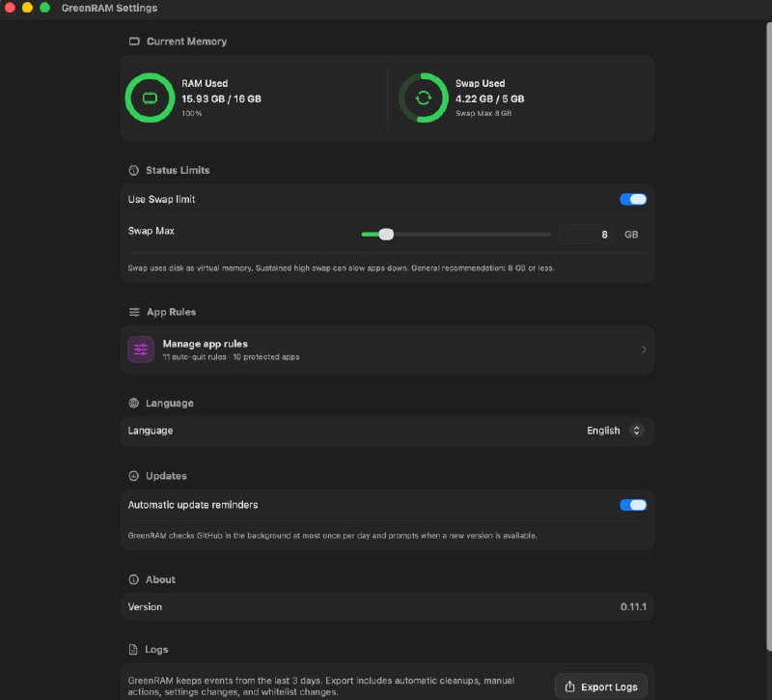Click the Swap Max slider track right side
The image size is (772, 700).
472,234
